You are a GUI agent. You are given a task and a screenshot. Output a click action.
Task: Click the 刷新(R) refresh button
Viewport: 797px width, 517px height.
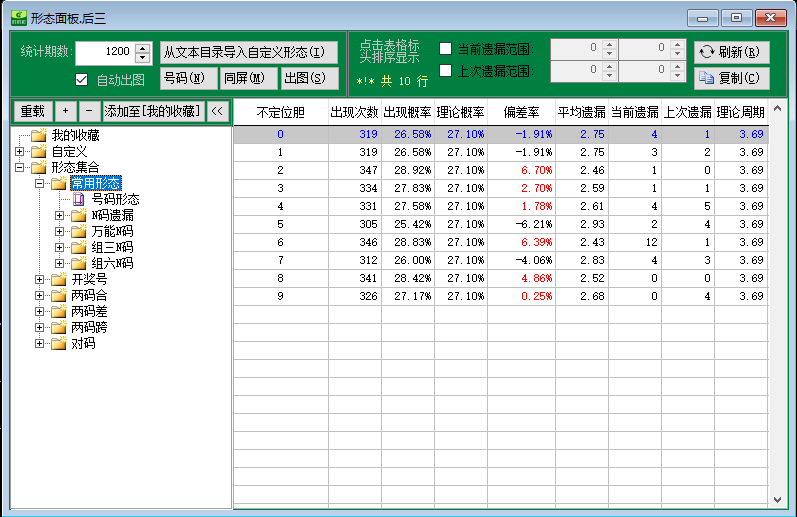731,52
